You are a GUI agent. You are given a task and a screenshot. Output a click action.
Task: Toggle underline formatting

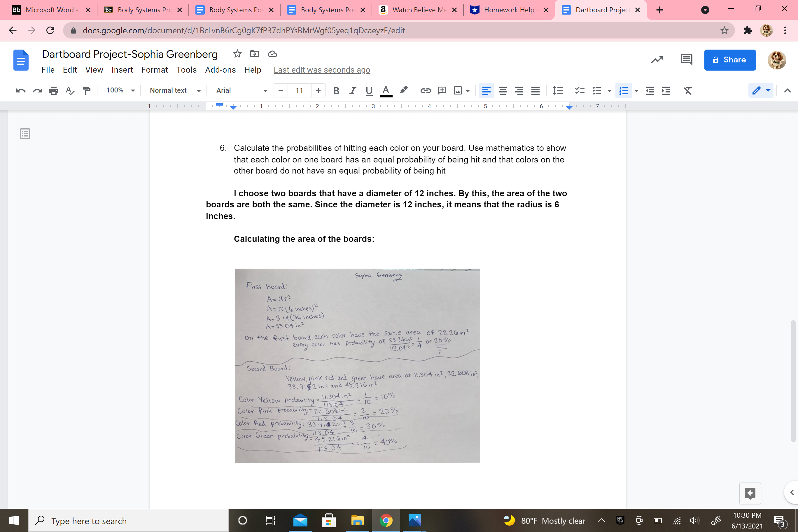point(369,91)
